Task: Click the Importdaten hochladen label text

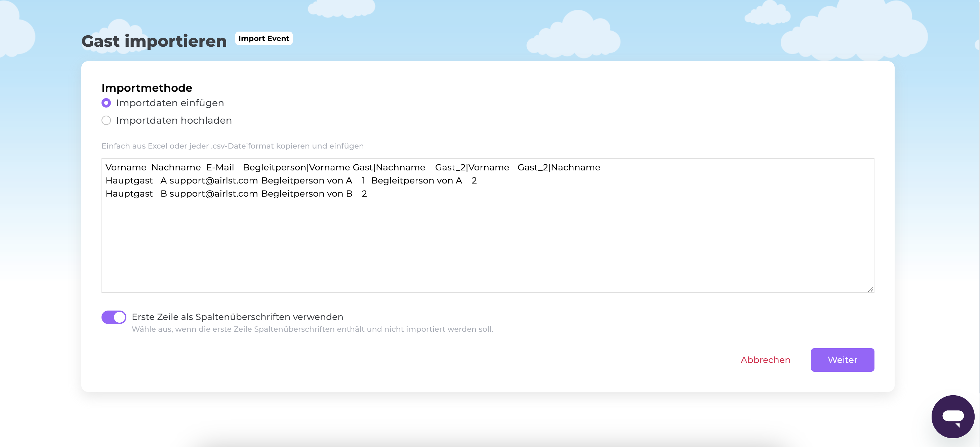Action: 174,121
